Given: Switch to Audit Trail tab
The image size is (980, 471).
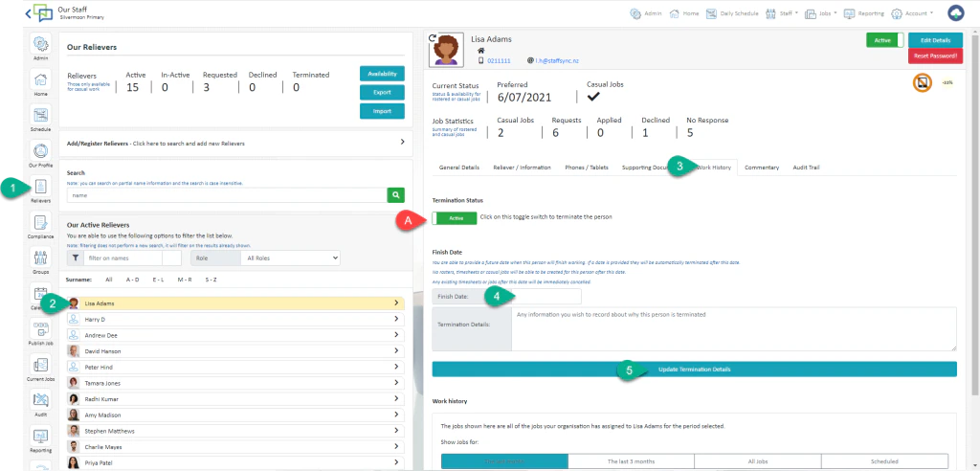Looking at the screenshot, I should point(806,168).
